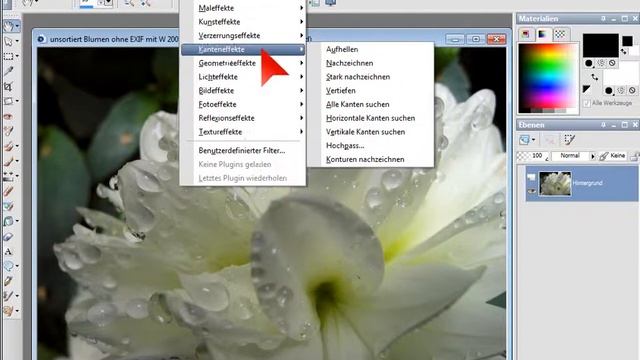Open the frame tab in Materialien
Image resolution: width=640 pixels, height=360 pixels.
526,34
